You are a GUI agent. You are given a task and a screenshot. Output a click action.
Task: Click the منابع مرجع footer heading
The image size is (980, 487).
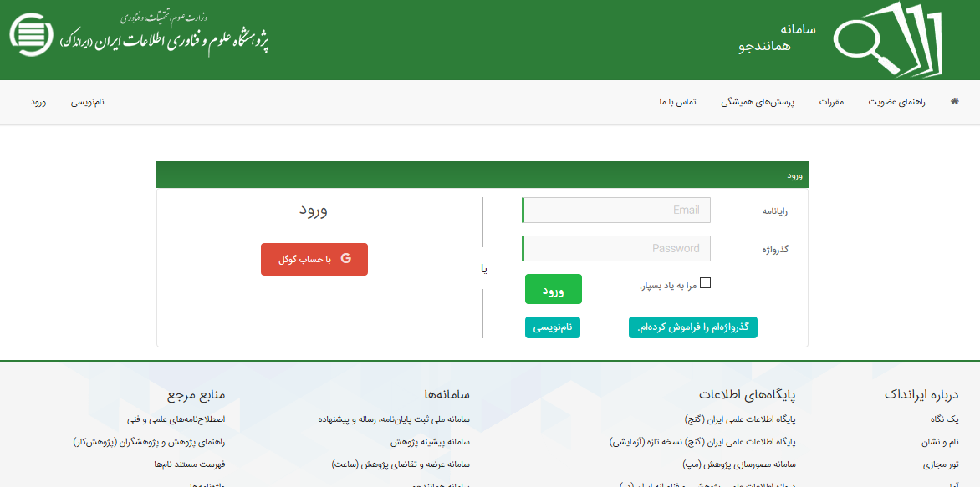click(x=196, y=394)
